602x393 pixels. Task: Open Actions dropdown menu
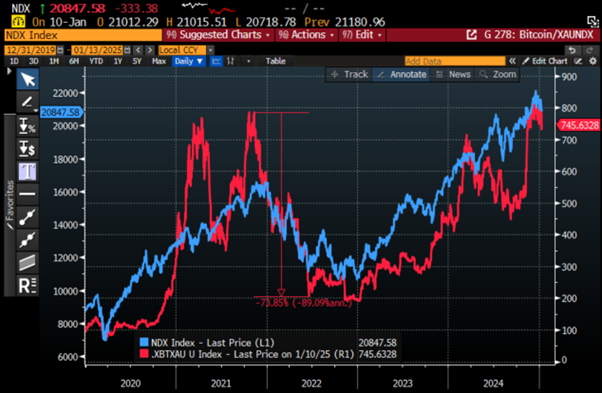pos(306,35)
